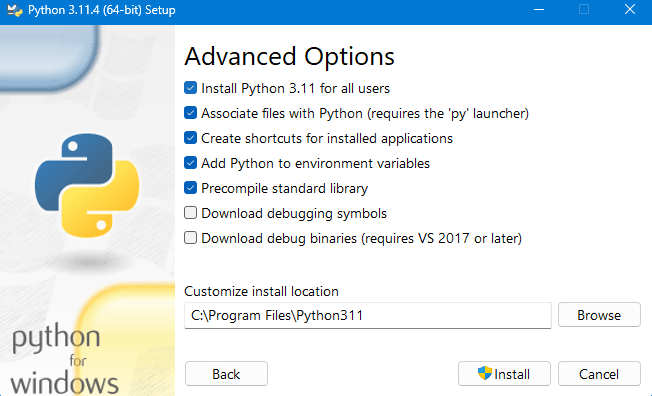This screenshot has height=396, width=652.
Task: Click the Python setup icon in title bar
Action: tap(15, 10)
